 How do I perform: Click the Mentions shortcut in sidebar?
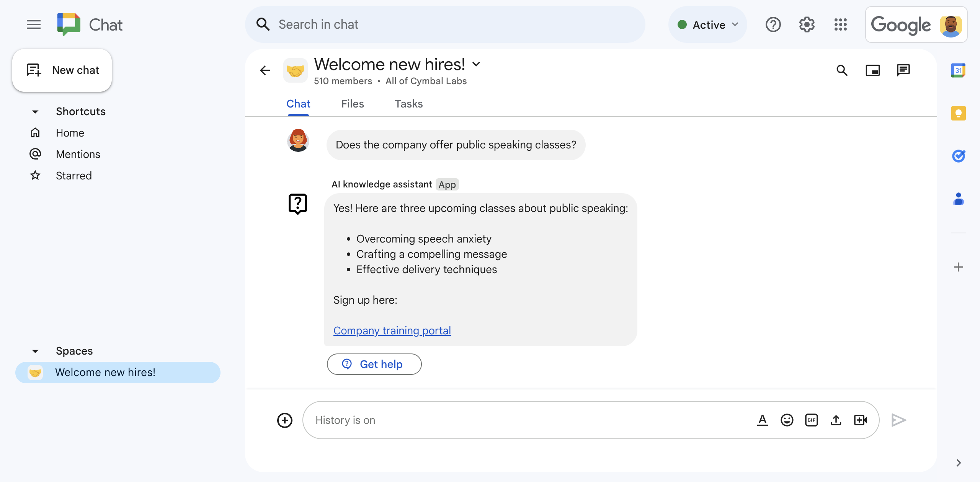pyautogui.click(x=78, y=154)
